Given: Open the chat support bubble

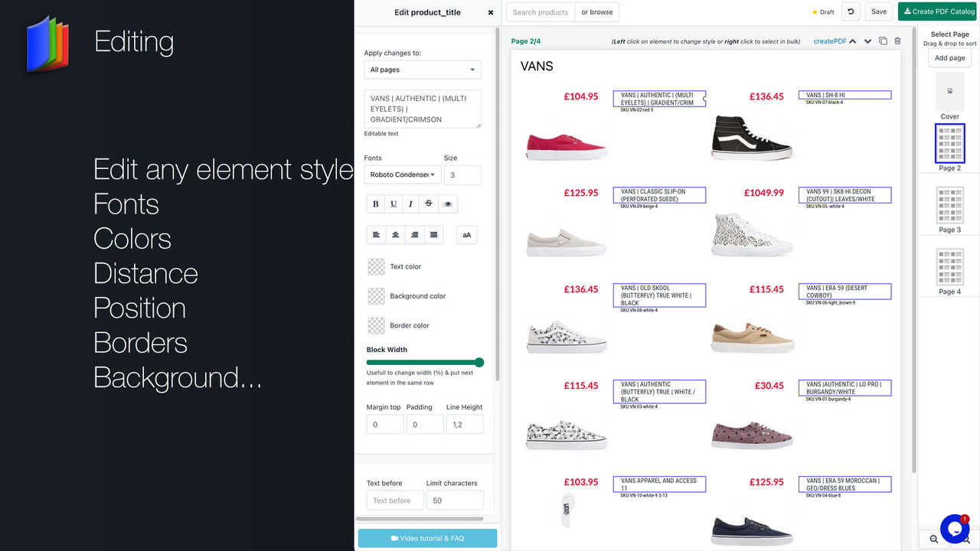Looking at the screenshot, I should 954,529.
